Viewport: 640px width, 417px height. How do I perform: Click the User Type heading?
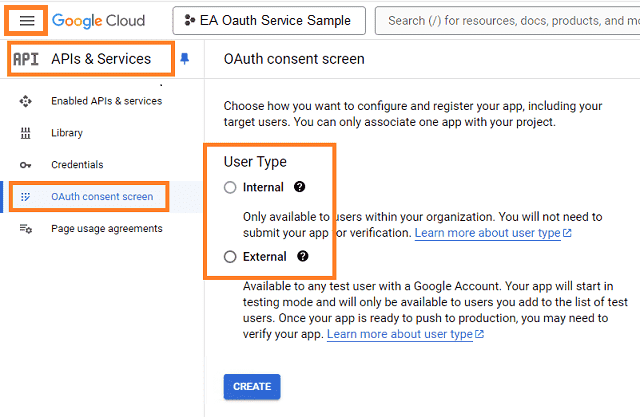[255, 162]
